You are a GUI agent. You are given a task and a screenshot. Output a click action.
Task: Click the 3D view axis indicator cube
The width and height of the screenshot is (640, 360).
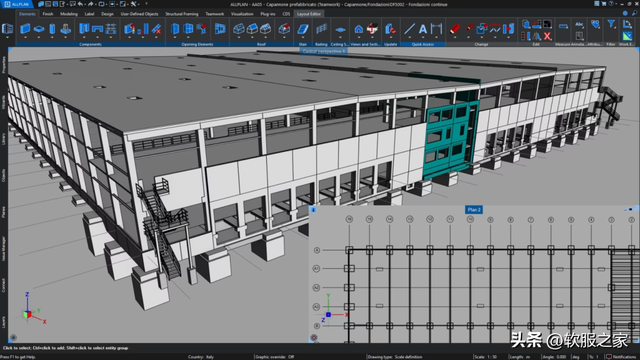coord(27,314)
